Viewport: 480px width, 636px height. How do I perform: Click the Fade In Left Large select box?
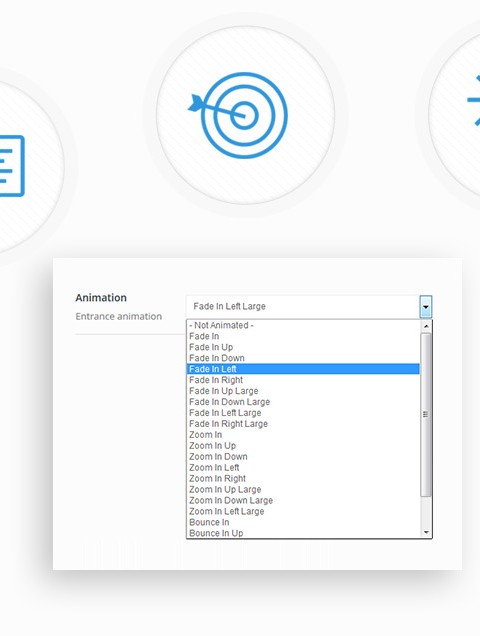[x=309, y=307]
